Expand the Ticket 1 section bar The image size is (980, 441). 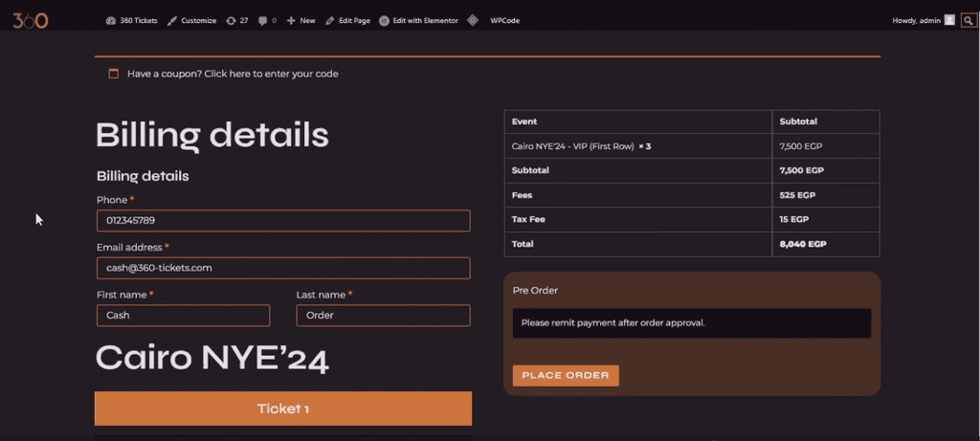point(283,408)
